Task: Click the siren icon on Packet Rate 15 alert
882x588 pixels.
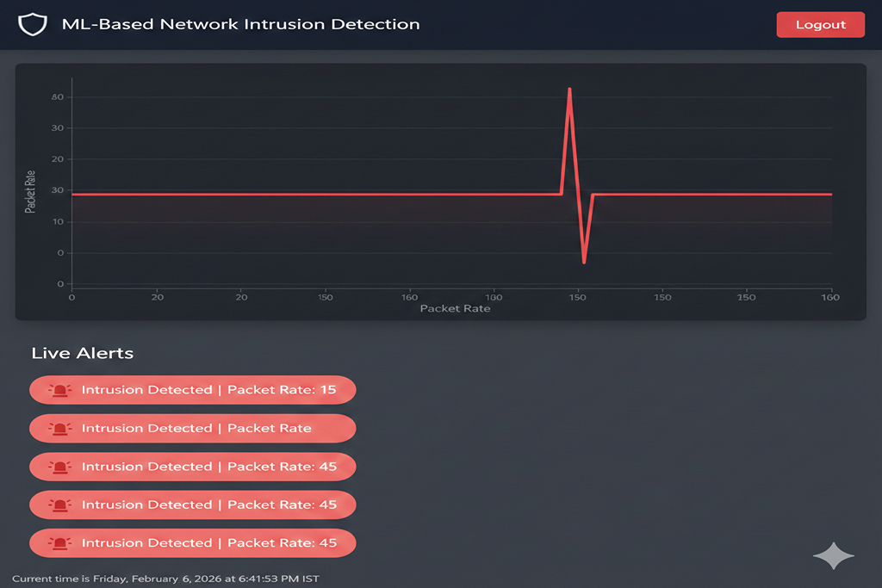Action: [x=59, y=390]
